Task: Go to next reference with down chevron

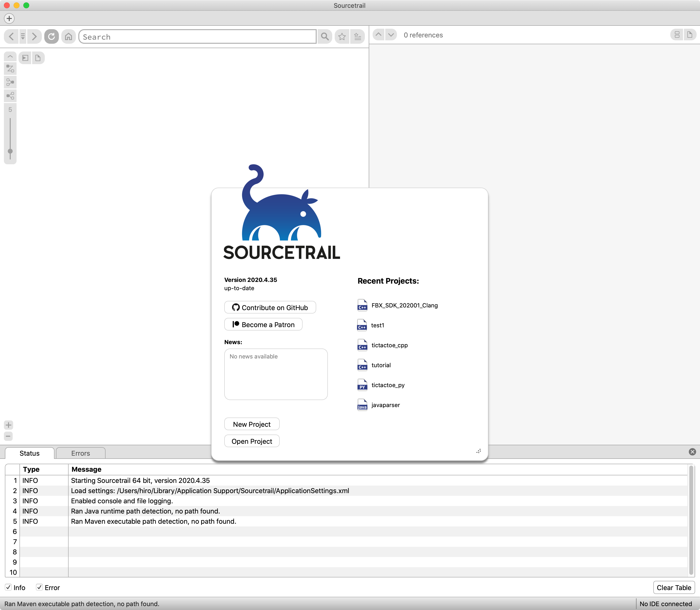Action: pyautogui.click(x=391, y=35)
